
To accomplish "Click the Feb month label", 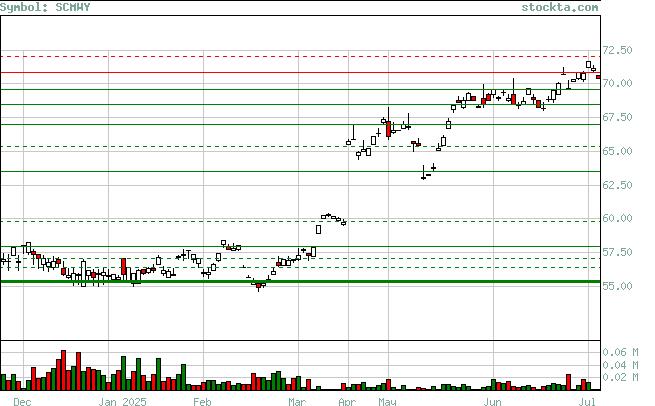I will 202,401.
